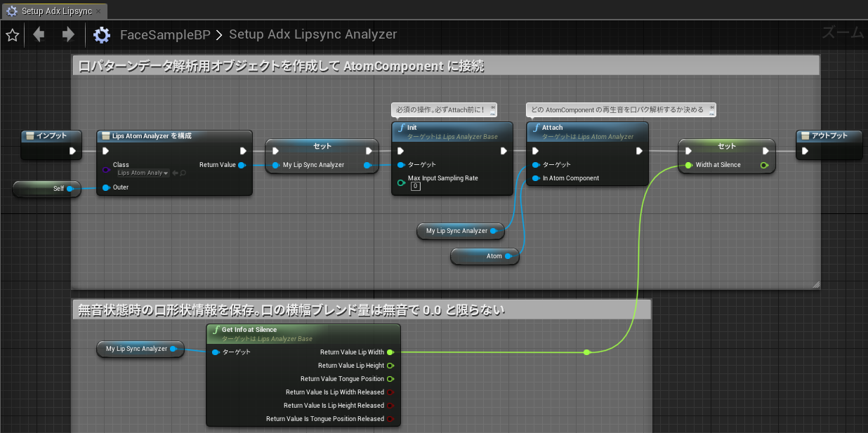Click the favorite star icon in the toolbar
The width and height of the screenshot is (868, 433).
[x=12, y=33]
